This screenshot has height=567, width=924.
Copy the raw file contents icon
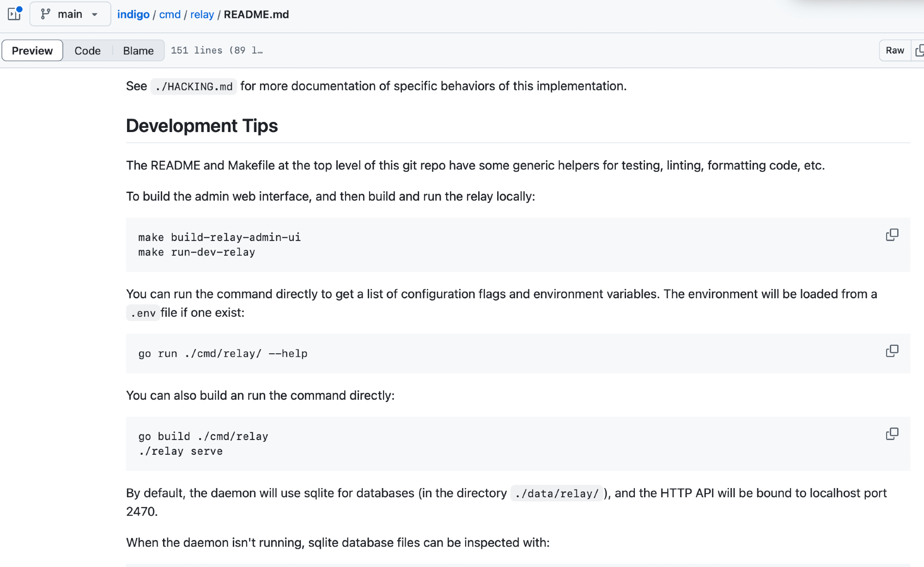coord(919,50)
